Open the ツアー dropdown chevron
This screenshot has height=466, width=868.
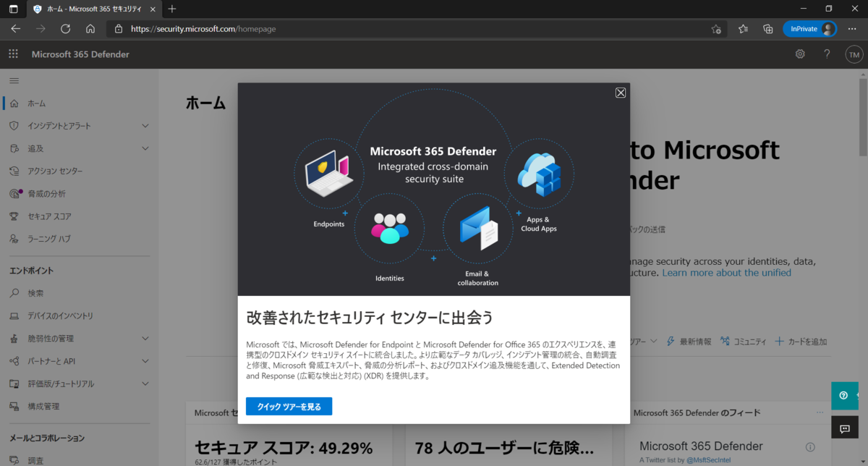click(653, 341)
